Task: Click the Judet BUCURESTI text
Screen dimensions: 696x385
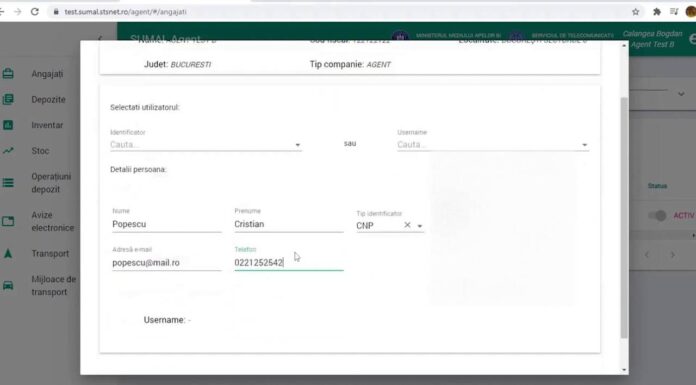Action: [x=178, y=64]
